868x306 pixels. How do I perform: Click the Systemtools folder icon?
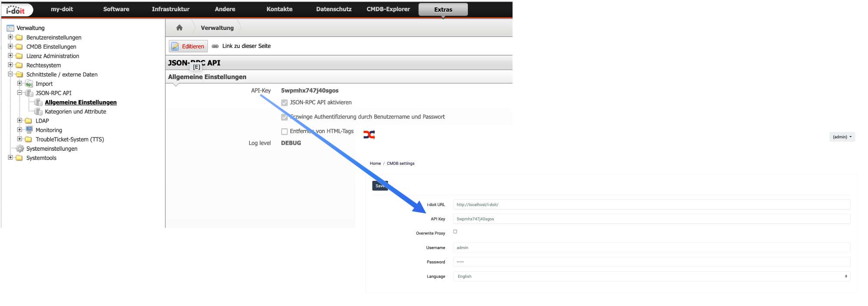pyautogui.click(x=19, y=158)
